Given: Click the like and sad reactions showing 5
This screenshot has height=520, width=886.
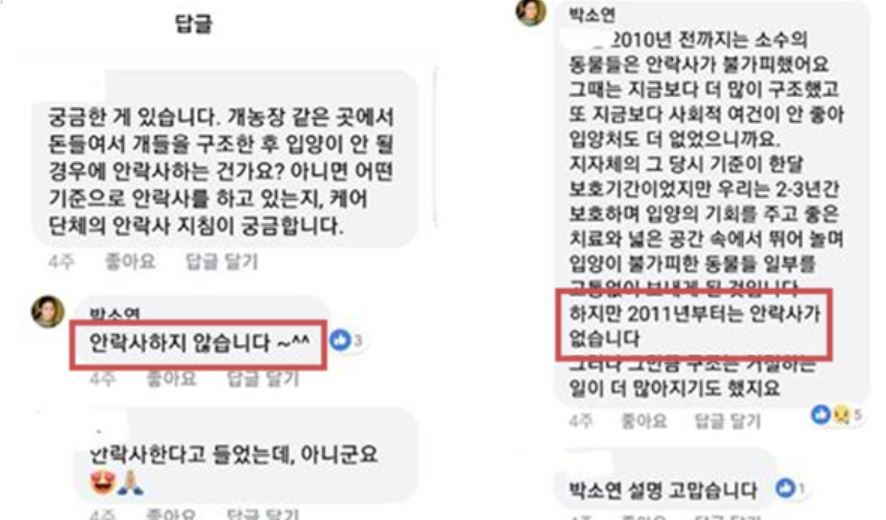Looking at the screenshot, I should pos(831,415).
